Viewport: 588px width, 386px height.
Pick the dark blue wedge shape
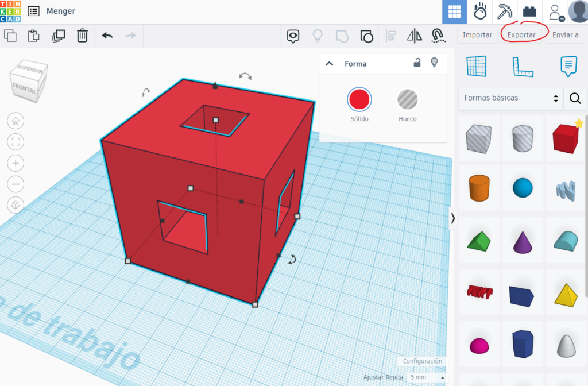click(x=521, y=296)
